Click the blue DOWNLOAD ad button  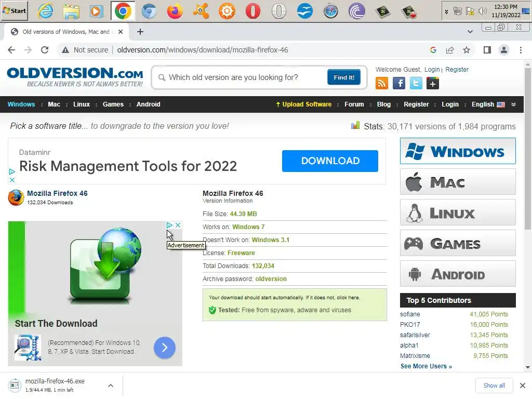pos(330,161)
